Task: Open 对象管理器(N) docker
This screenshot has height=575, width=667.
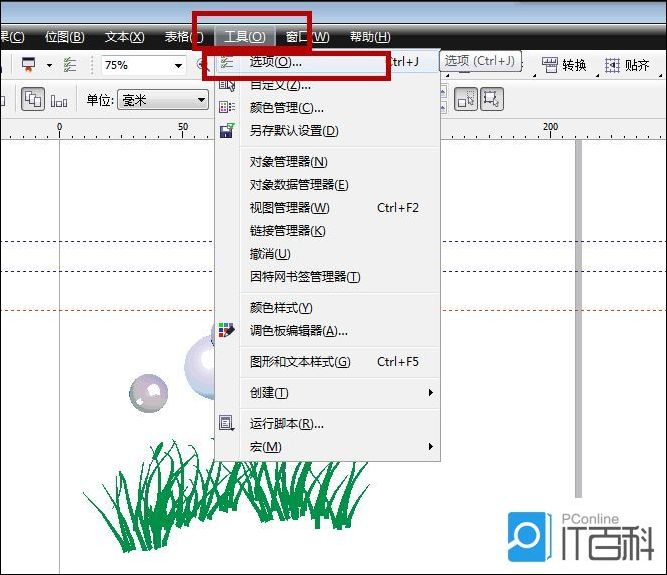Action: pos(327,162)
